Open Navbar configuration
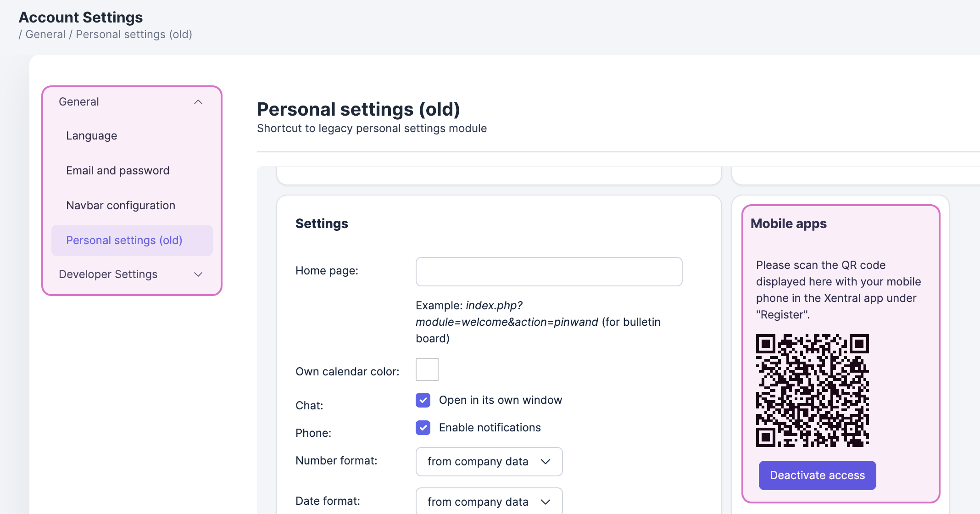Viewport: 980px width, 514px height. tap(121, 206)
